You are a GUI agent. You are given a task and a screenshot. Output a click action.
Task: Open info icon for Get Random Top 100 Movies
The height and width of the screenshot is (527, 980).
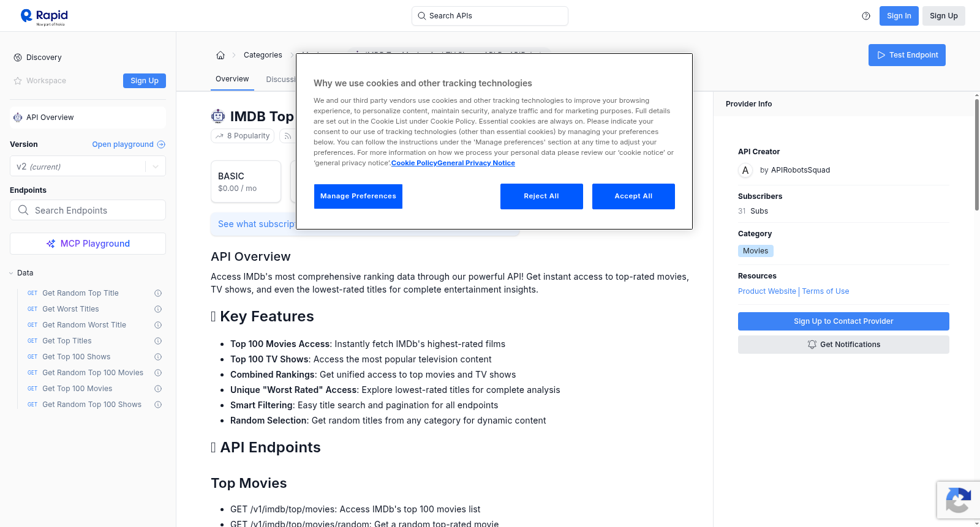158,373
